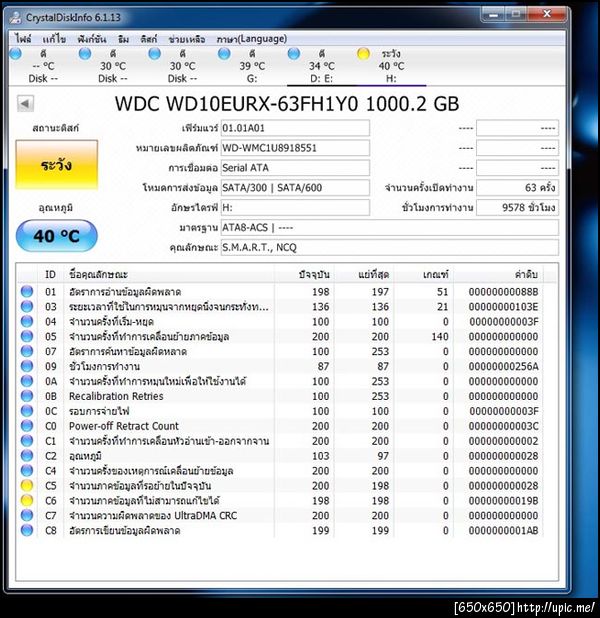Open the แก้ไข (Edit) menu
The width and height of the screenshot is (600, 618).
(x=54, y=39)
